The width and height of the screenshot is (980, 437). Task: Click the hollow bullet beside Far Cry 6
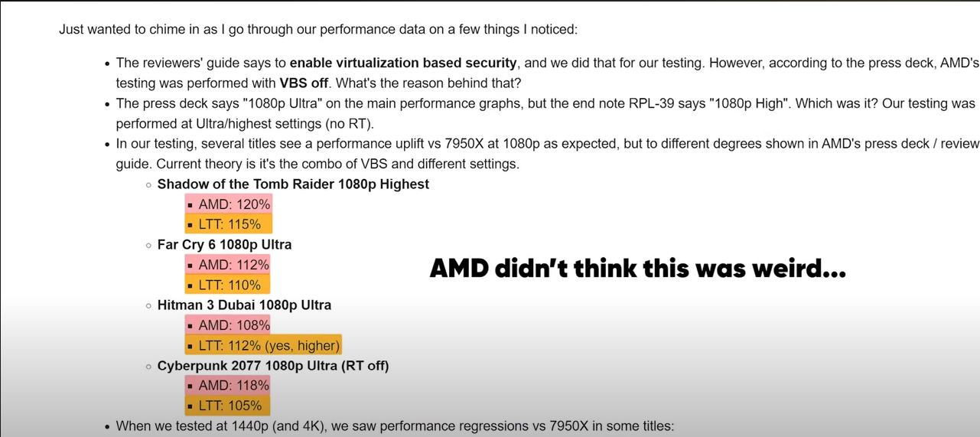pos(149,245)
